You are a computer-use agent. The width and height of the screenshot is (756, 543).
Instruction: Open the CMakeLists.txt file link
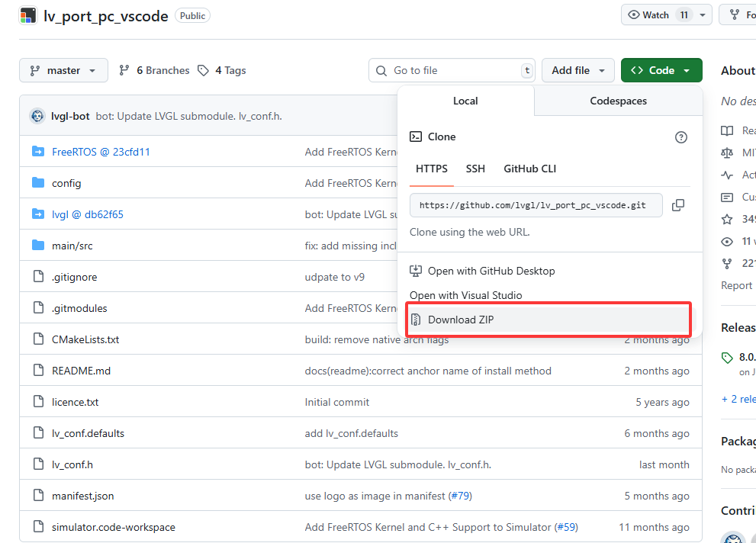85,339
